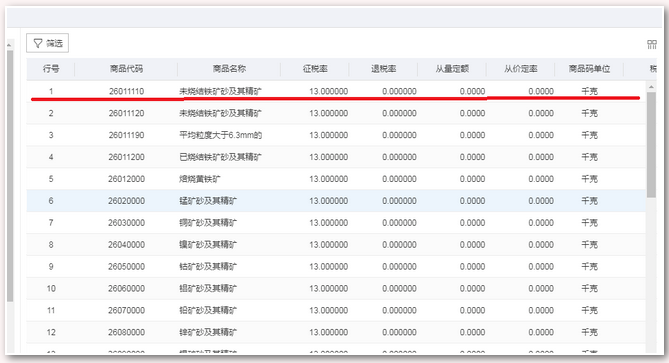
Task: Click the name 已烧结铁矿砂及其精矿
Action: point(221,157)
